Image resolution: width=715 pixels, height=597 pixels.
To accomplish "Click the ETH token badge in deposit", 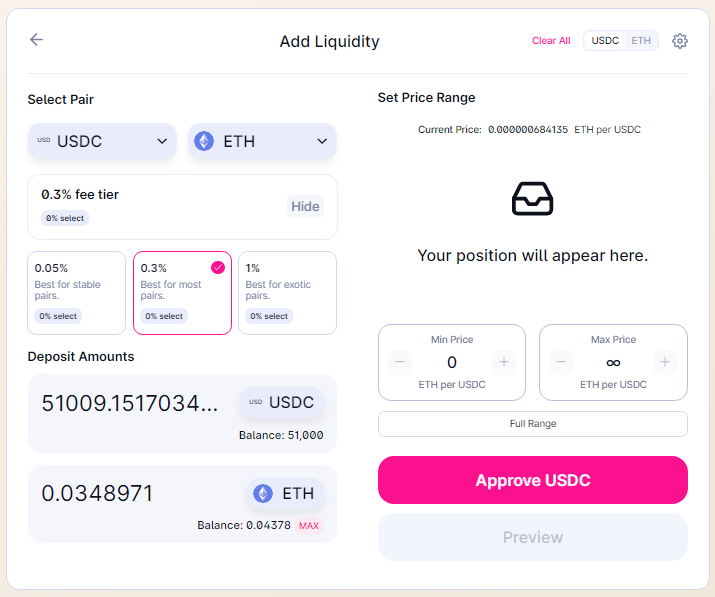I will coord(285,493).
